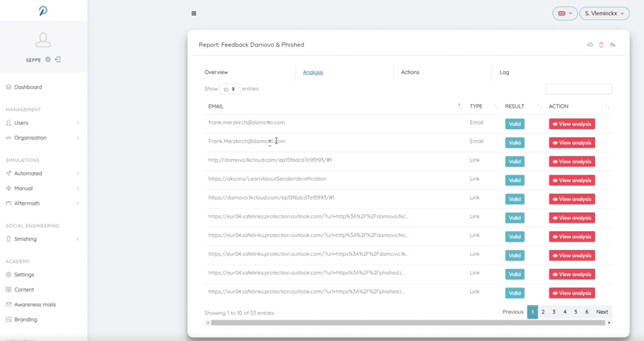Go to the Previous page
The image size is (644, 341).
513,312
